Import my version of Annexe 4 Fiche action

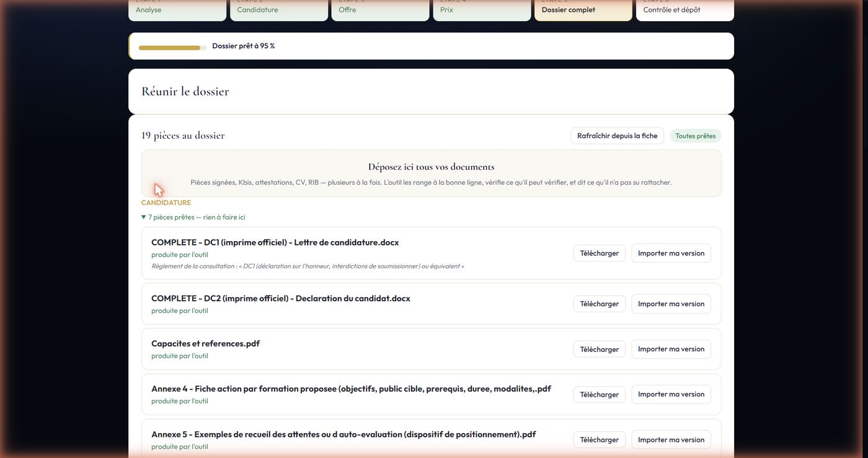671,394
